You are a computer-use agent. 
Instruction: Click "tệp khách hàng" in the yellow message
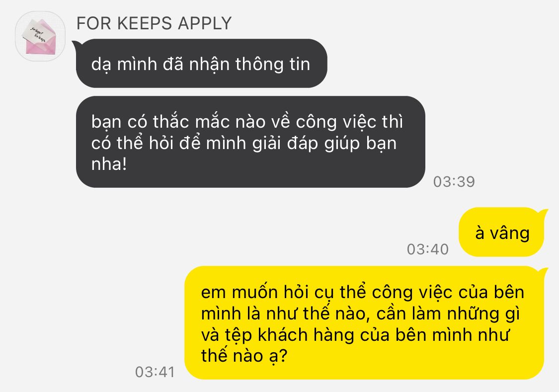290,335
